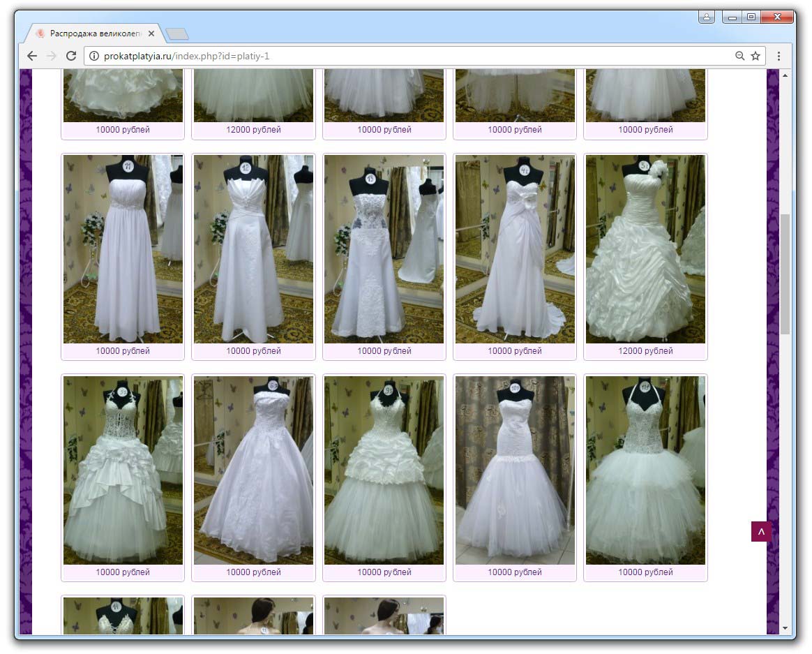Click the 12000 рублей price under the shoulder-flower gown
The height and width of the screenshot is (654, 812).
[646, 351]
